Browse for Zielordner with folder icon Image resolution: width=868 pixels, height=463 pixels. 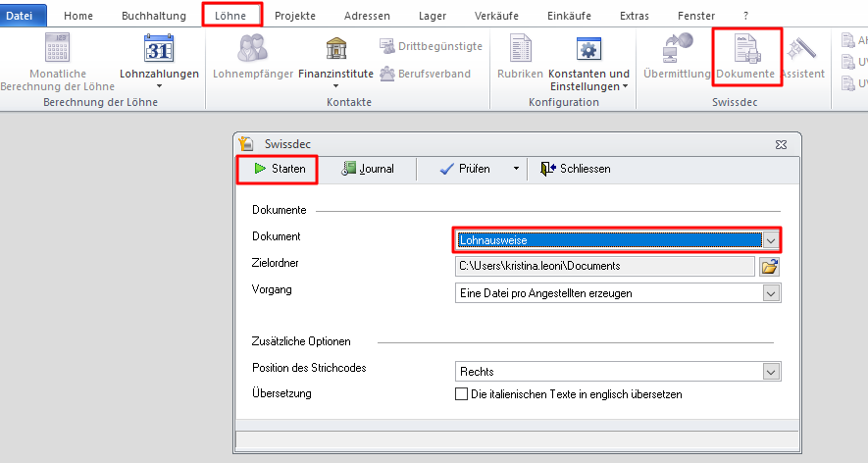pos(770,266)
